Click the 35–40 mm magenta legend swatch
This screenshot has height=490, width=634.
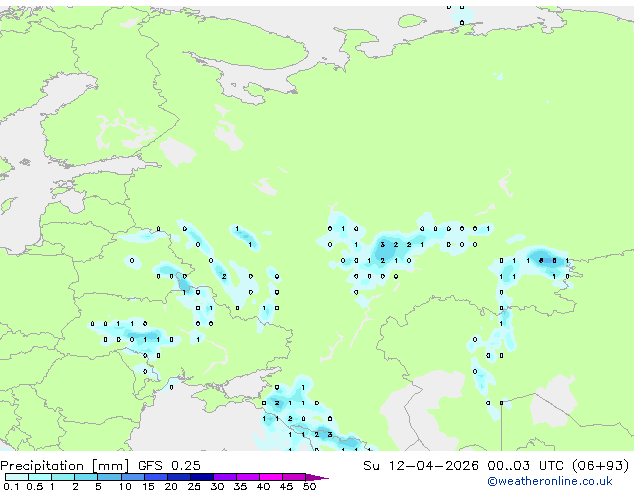coord(247,477)
